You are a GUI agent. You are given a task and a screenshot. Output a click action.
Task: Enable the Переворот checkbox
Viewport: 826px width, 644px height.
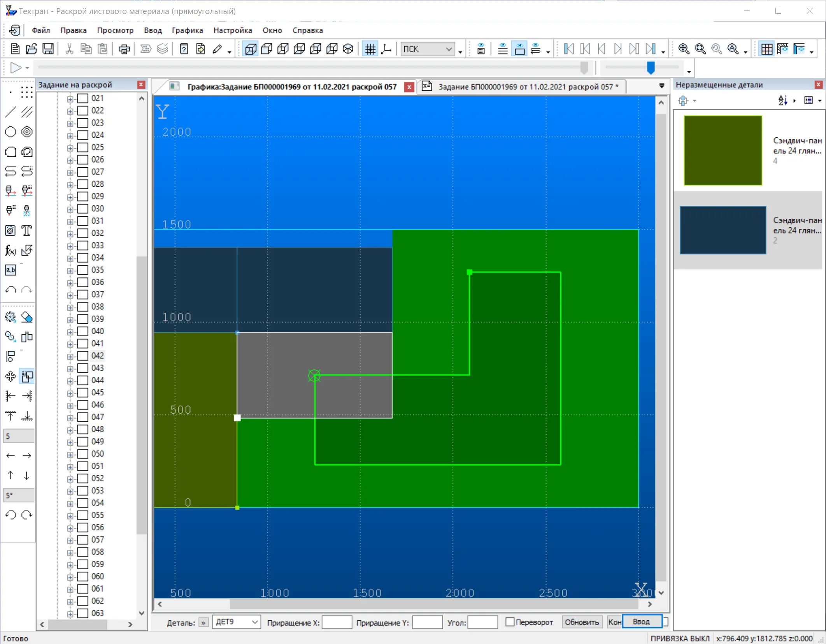click(x=510, y=622)
